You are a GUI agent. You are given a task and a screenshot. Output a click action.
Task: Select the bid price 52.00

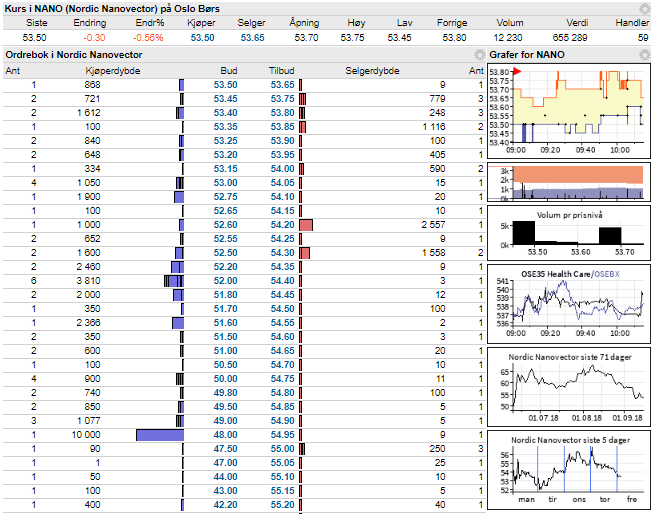tap(225, 281)
